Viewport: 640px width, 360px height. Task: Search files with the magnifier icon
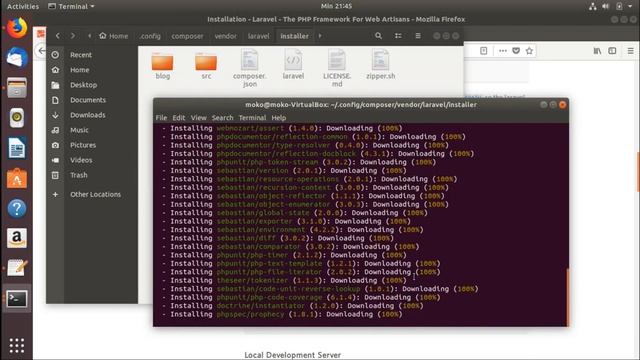pos(378,36)
